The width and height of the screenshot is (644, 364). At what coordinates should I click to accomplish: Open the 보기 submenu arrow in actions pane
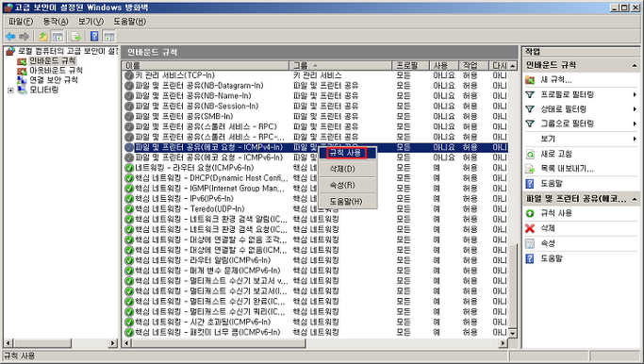coord(635,139)
